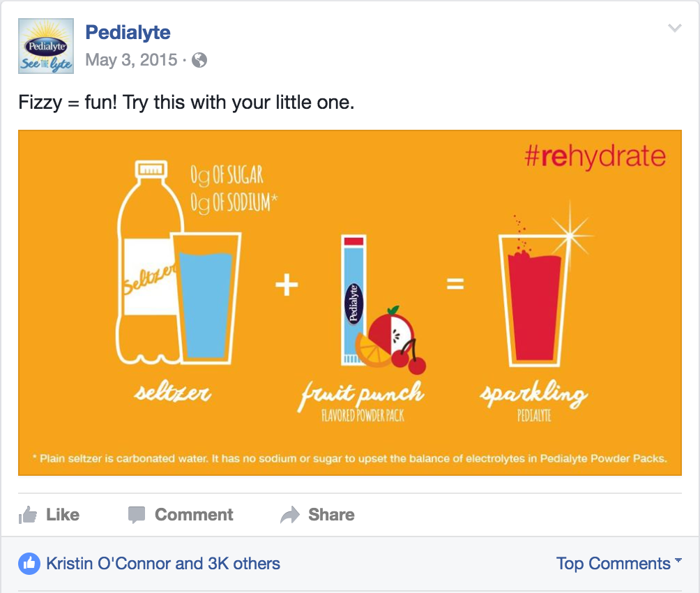
Task: Open the Top Comments sort dropdown
Action: point(618,564)
